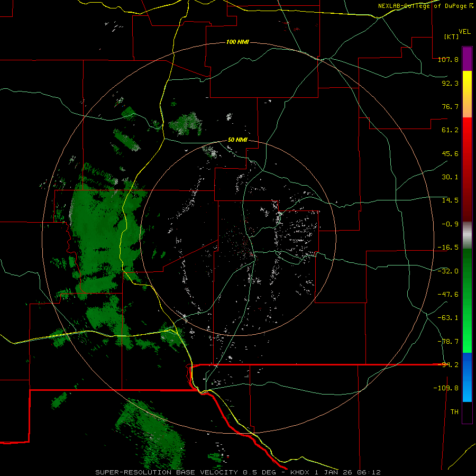Image resolution: width=476 pixels, height=476 pixels.
Task: Click the 92.3 velocity scale value
Action: [x=450, y=83]
